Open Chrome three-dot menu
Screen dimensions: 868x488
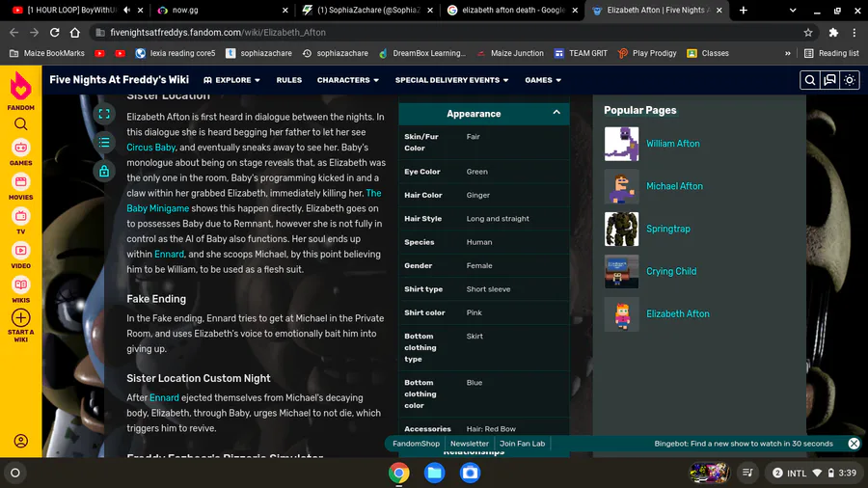tap(854, 33)
